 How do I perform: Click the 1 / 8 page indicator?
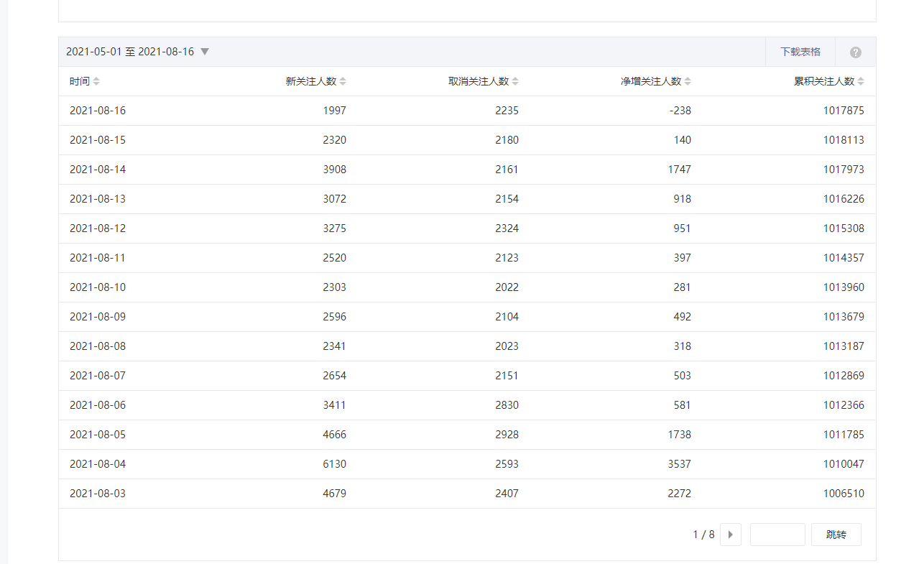(x=703, y=535)
